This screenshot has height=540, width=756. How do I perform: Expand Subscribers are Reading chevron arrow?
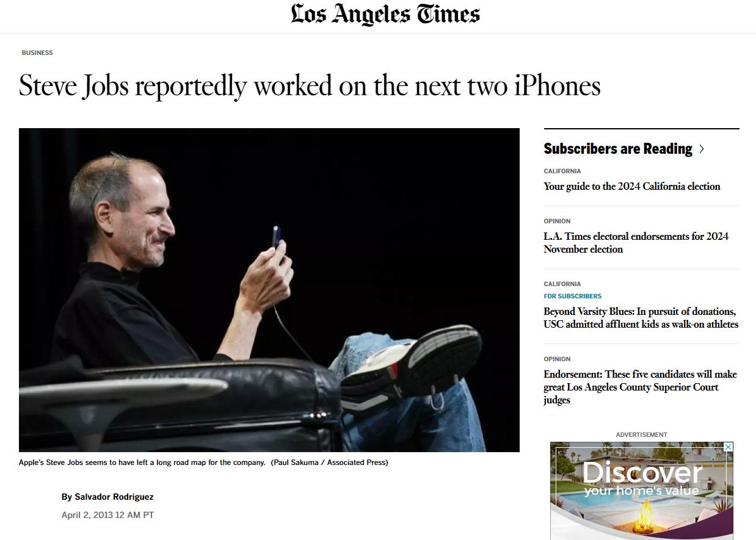coord(702,149)
